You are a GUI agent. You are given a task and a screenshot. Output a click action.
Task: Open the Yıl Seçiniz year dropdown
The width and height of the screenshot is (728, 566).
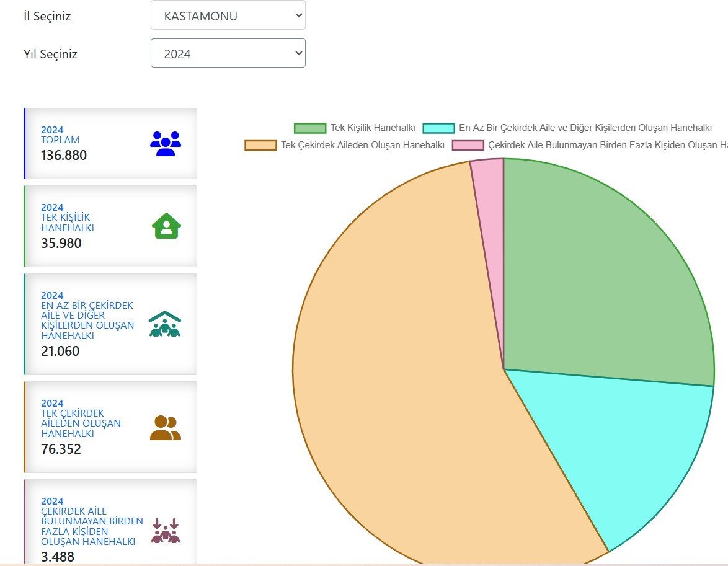[x=228, y=53]
